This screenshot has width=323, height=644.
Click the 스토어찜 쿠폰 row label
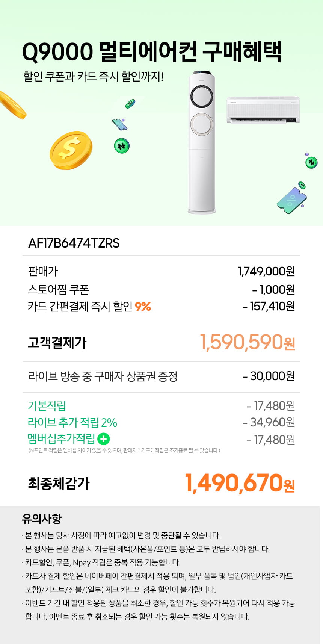(59, 289)
